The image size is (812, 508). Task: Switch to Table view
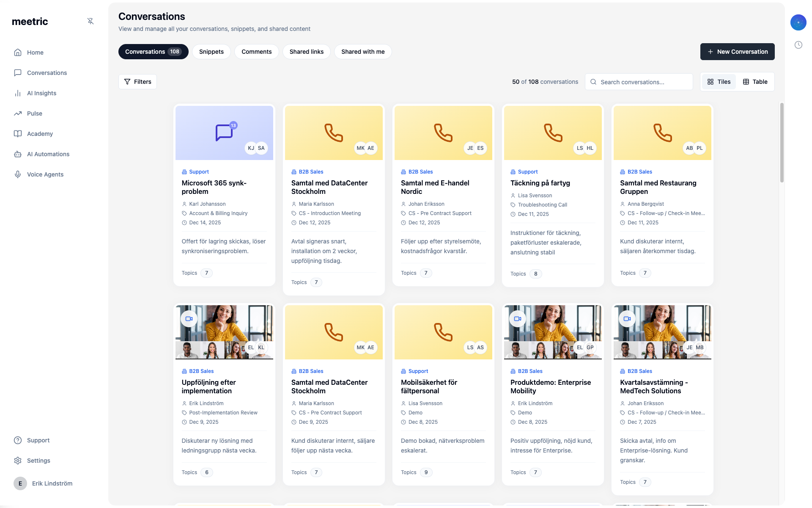(755, 82)
